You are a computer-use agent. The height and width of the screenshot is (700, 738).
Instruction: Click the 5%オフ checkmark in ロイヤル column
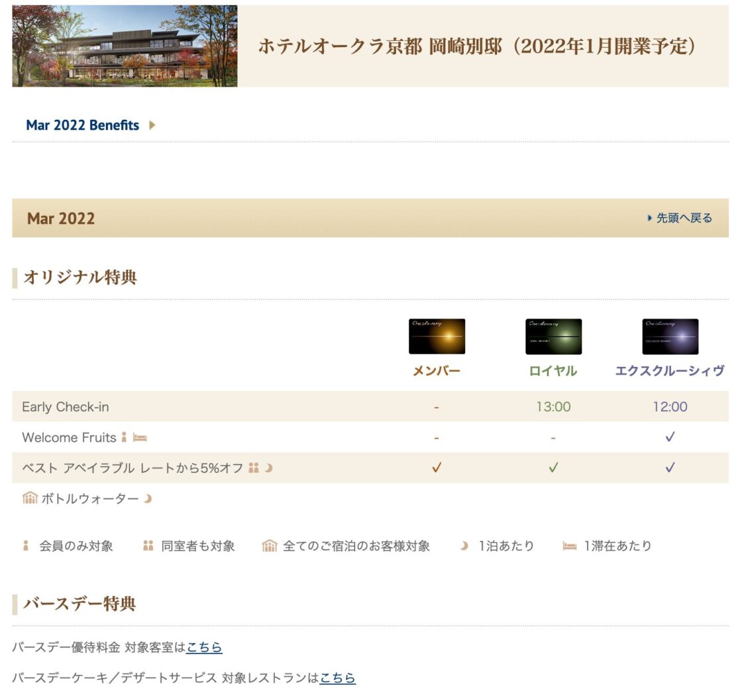tap(554, 468)
